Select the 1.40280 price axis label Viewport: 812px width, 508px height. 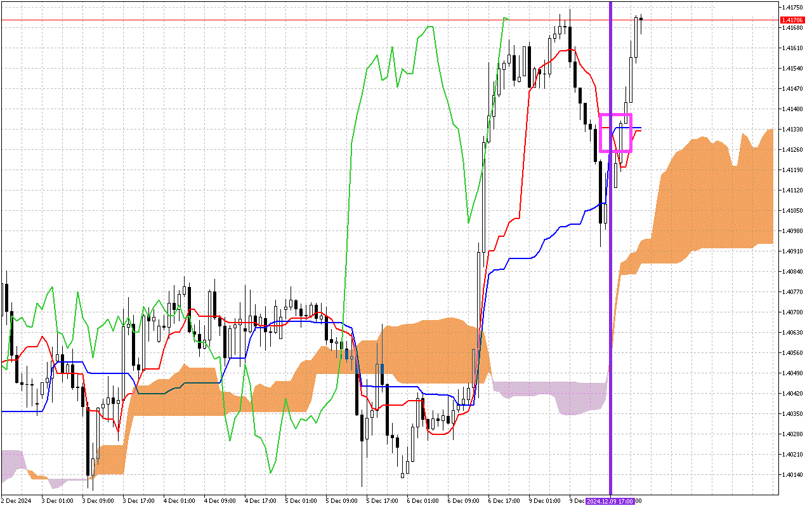pyautogui.click(x=792, y=434)
